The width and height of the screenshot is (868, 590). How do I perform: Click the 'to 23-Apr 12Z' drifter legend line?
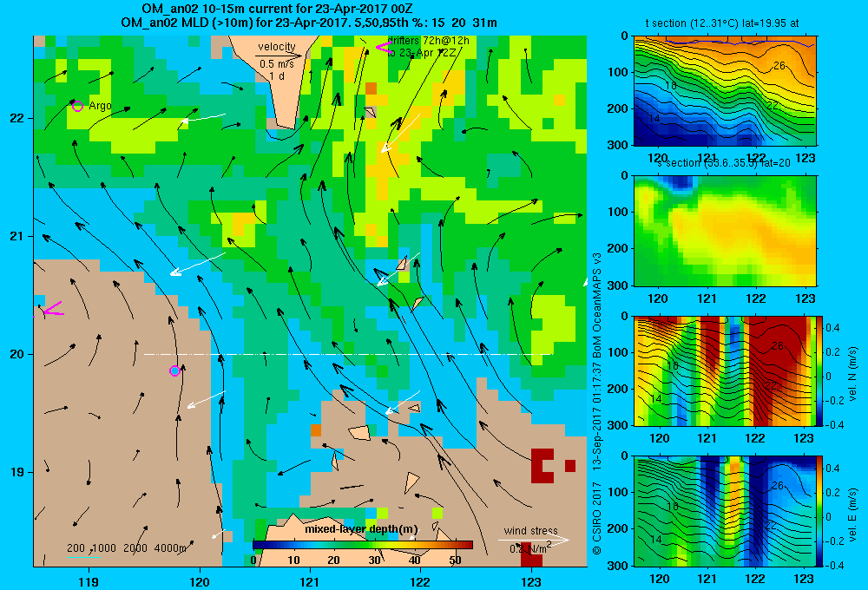pyautogui.click(x=421, y=53)
